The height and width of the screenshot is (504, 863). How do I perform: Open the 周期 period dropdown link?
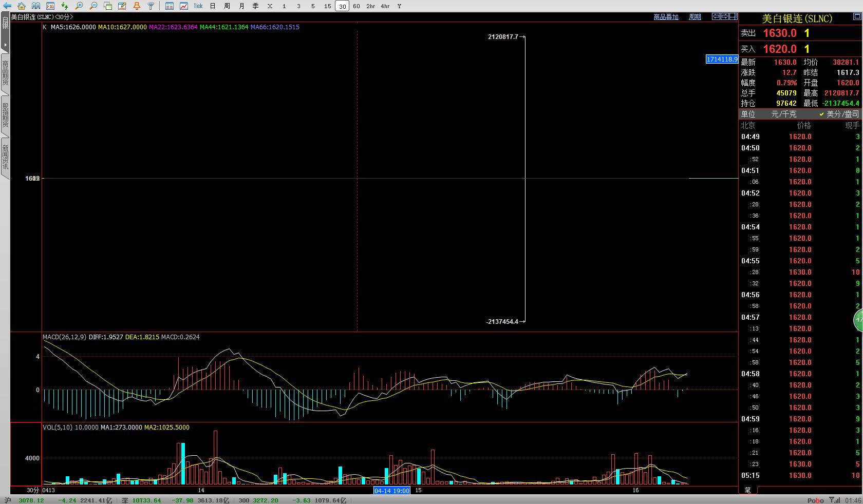(x=695, y=17)
